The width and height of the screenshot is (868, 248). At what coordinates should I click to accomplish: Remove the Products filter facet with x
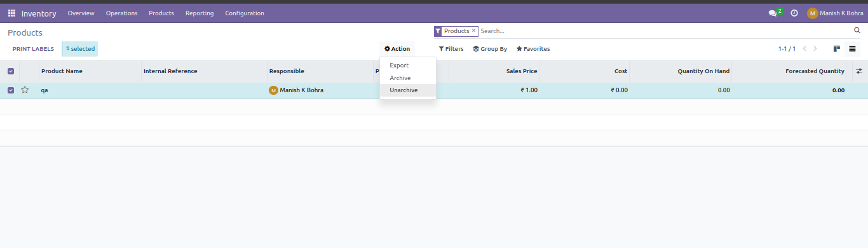[x=473, y=31]
